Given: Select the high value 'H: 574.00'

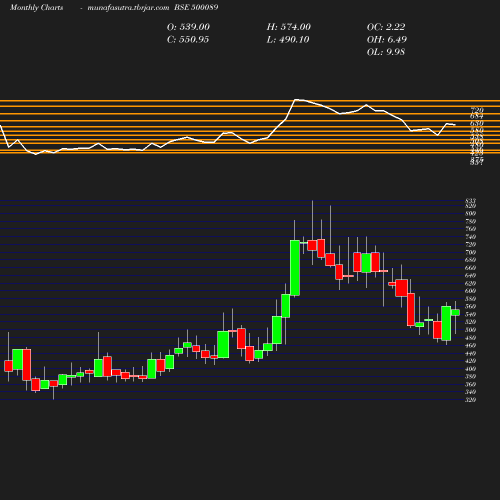Looking at the screenshot, I should tap(289, 27).
